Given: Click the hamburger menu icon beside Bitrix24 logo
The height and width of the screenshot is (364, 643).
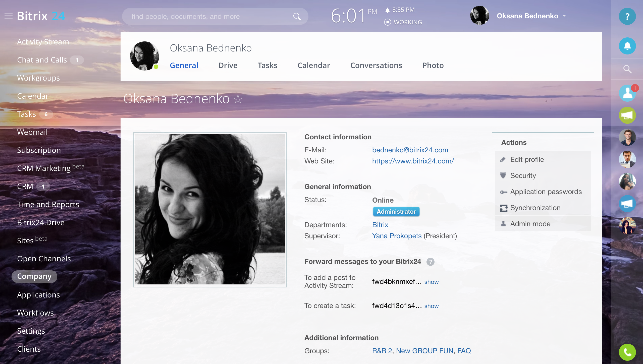Looking at the screenshot, I should (x=8, y=16).
